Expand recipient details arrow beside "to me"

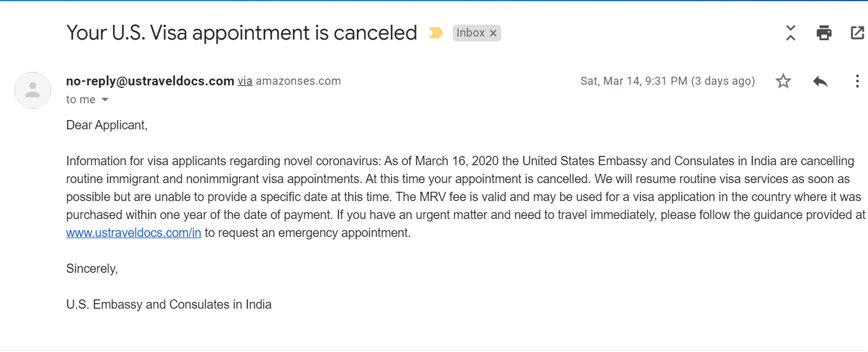[x=104, y=100]
